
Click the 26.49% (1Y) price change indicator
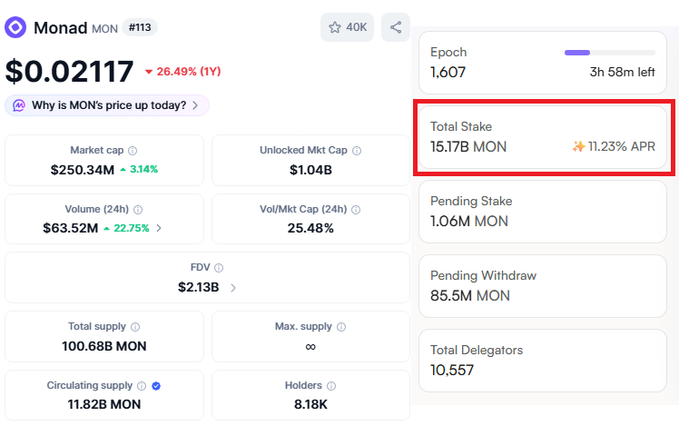[x=183, y=71]
